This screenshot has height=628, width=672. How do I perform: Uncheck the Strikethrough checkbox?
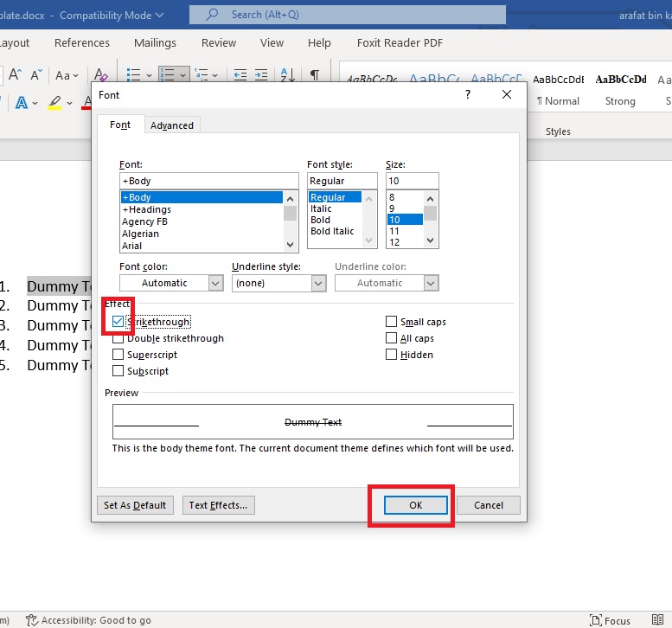click(x=118, y=322)
